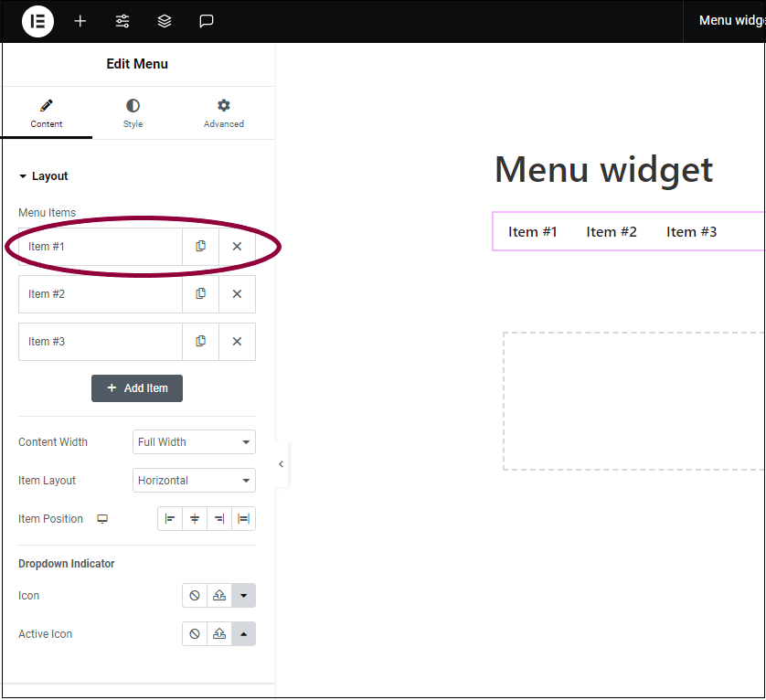This screenshot has height=700, width=766.
Task: Remove menu Item #2
Action: 237,294
